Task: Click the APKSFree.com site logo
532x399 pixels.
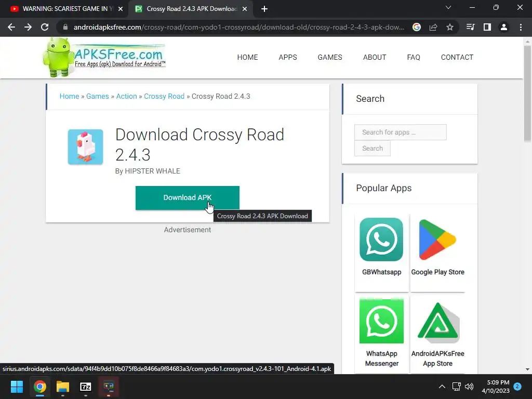Action: pyautogui.click(x=104, y=57)
